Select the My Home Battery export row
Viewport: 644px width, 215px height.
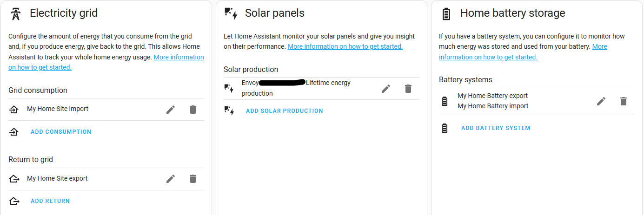coord(492,96)
